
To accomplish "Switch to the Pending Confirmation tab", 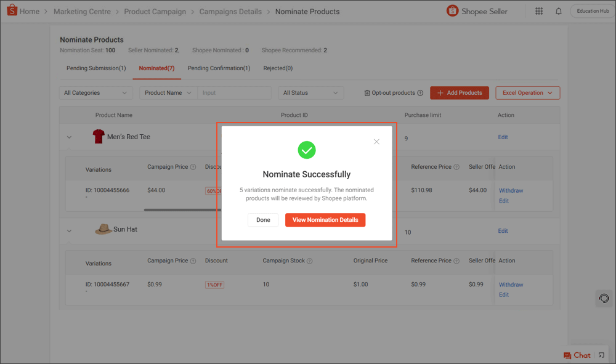I will 219,68.
